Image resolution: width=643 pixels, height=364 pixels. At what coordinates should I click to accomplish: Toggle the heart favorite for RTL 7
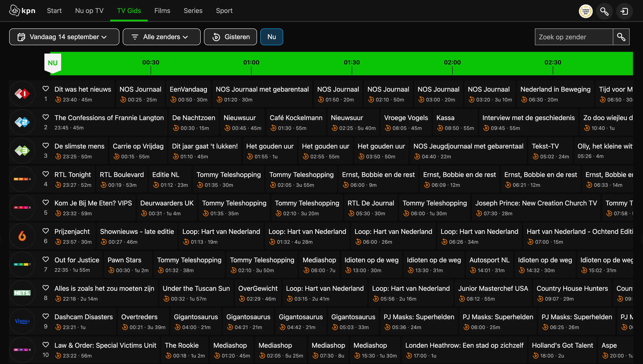[45, 259]
